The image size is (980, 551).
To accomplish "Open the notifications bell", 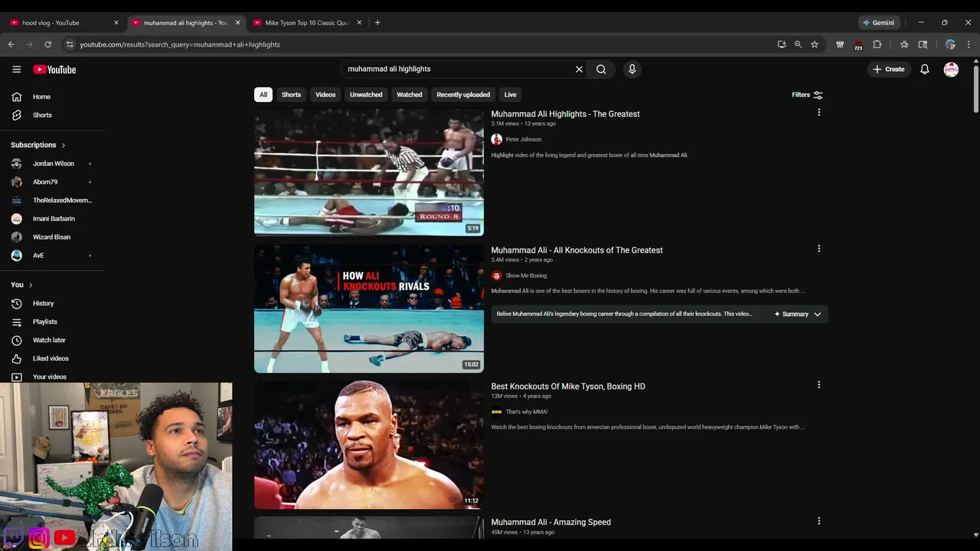I will [924, 69].
